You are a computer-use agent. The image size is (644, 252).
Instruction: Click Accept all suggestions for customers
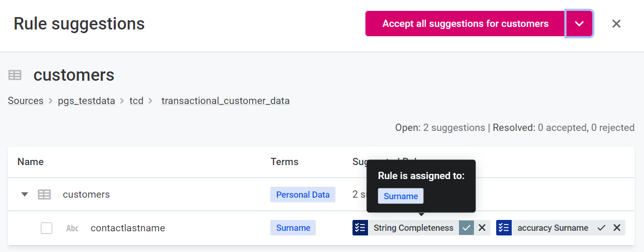click(x=465, y=24)
